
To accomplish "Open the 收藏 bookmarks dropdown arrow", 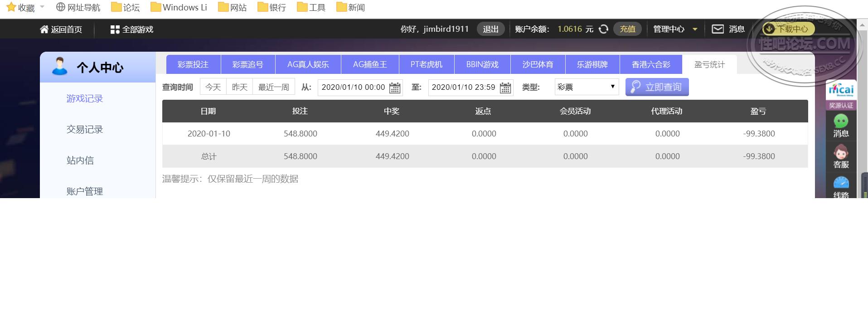I will (42, 7).
